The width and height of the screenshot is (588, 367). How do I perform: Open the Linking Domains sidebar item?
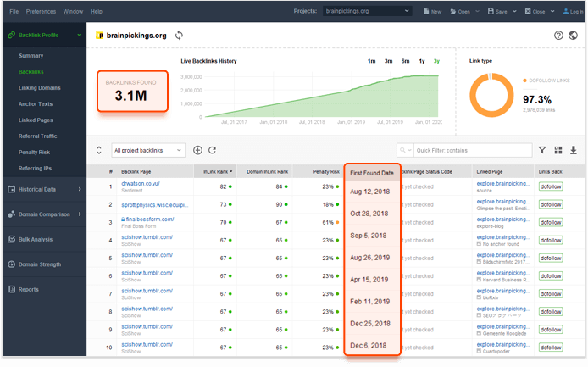pyautogui.click(x=40, y=88)
